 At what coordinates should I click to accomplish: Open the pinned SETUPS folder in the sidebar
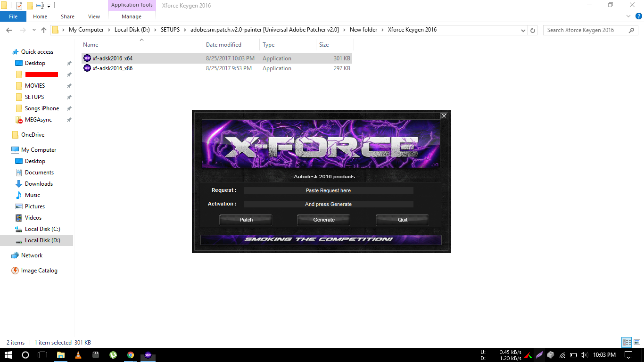[34, 97]
